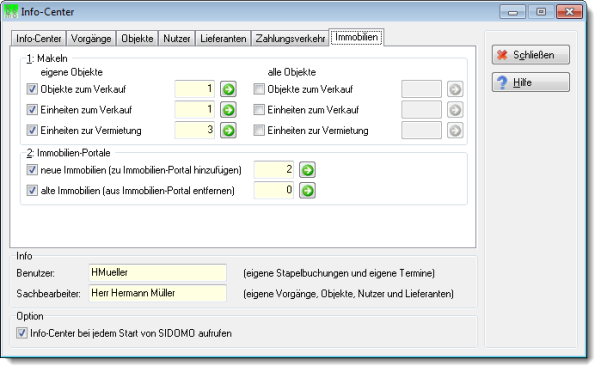Click grey arrow for alle Einheiten zum Verkauf
This screenshot has width=600, height=371.
[x=455, y=110]
